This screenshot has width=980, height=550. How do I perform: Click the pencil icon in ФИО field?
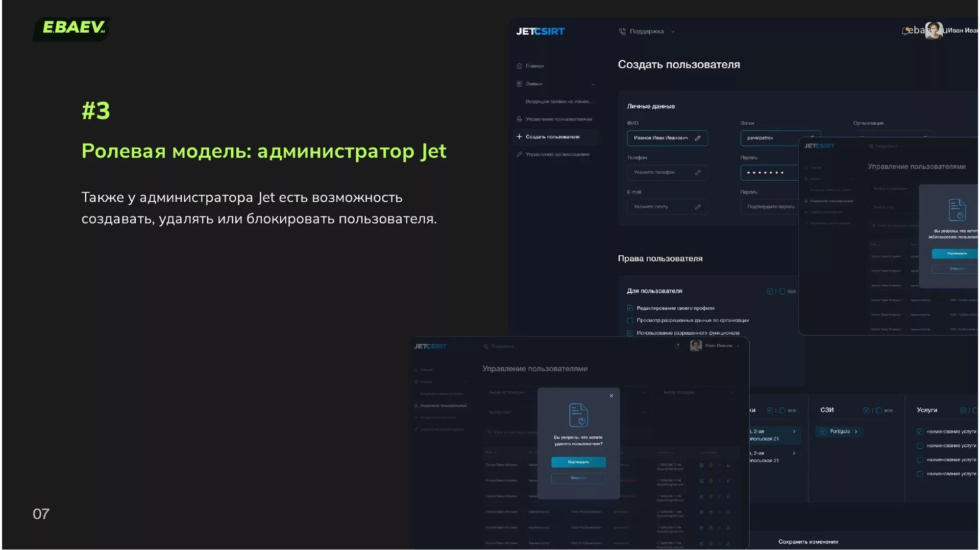698,138
